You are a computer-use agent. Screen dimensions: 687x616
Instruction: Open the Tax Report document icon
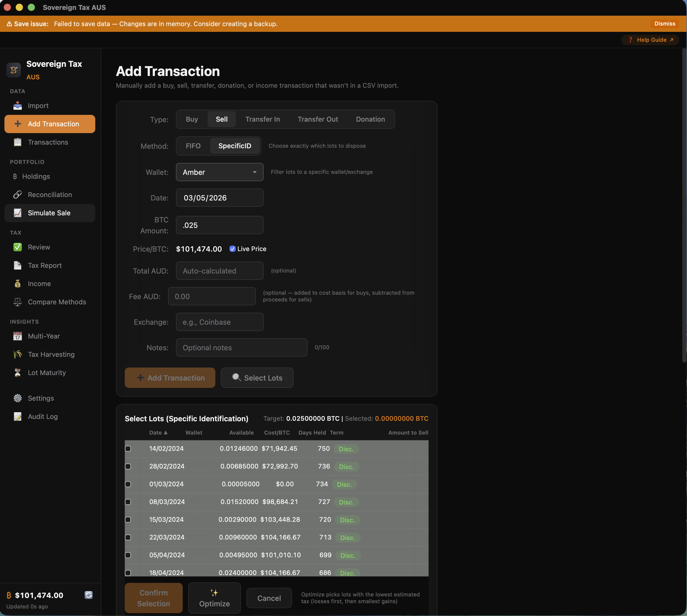click(x=17, y=265)
